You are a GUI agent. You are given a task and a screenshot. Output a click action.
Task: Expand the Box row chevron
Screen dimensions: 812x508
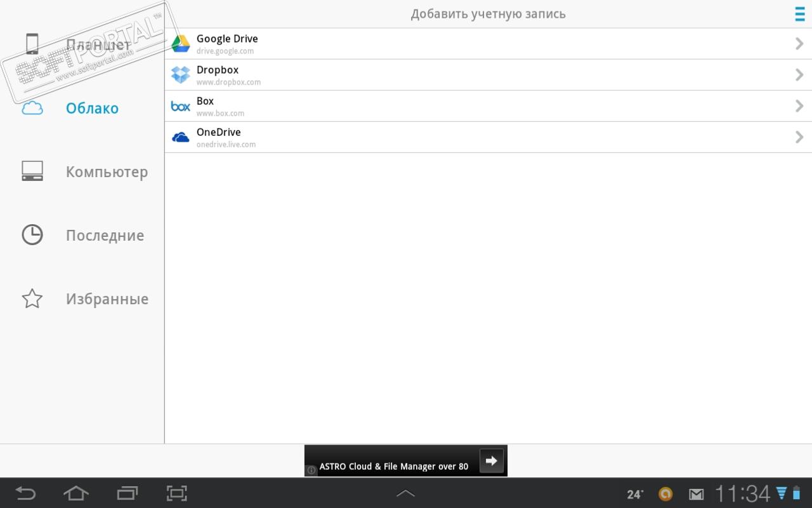click(799, 105)
